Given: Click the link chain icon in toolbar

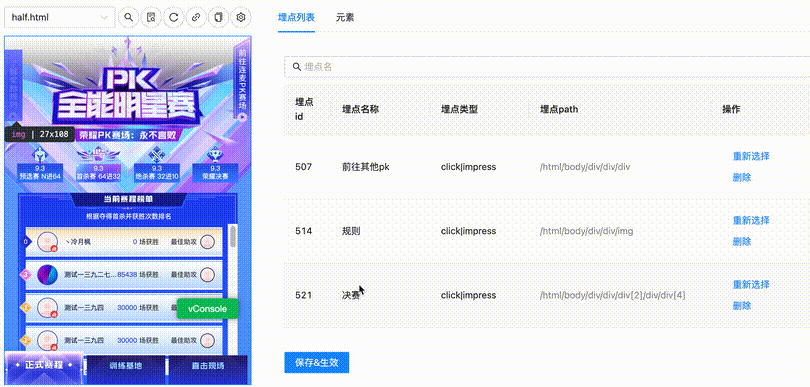Looking at the screenshot, I should [x=196, y=17].
